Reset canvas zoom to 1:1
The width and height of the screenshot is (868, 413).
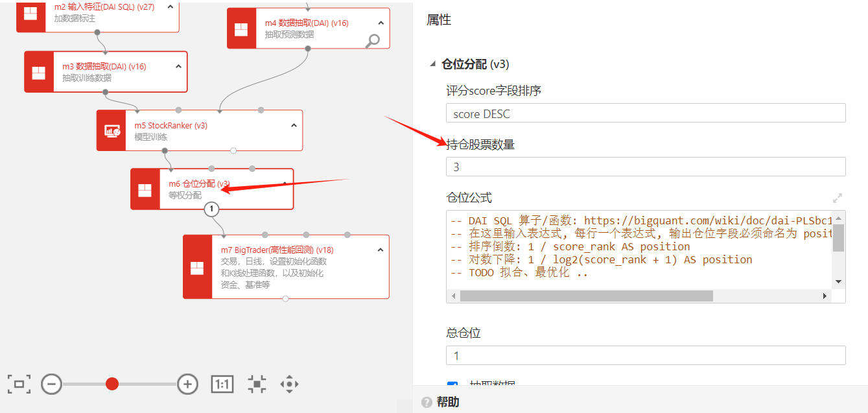[222, 384]
